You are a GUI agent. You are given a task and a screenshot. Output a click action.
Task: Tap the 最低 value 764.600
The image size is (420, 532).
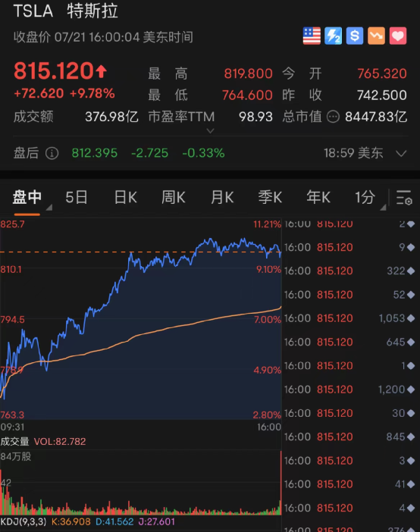pyautogui.click(x=247, y=95)
